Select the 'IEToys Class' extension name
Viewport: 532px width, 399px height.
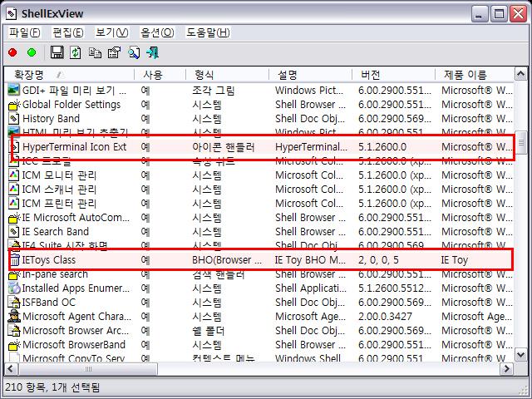click(x=49, y=260)
